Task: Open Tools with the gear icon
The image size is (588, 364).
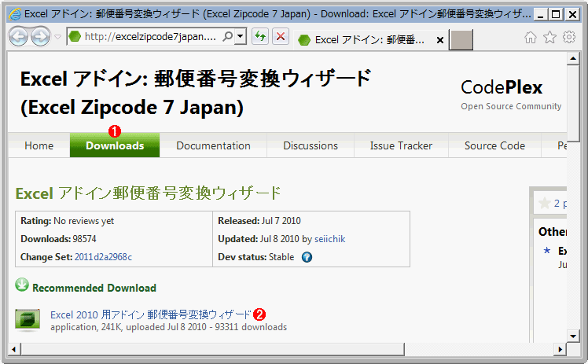Action: coord(569,37)
